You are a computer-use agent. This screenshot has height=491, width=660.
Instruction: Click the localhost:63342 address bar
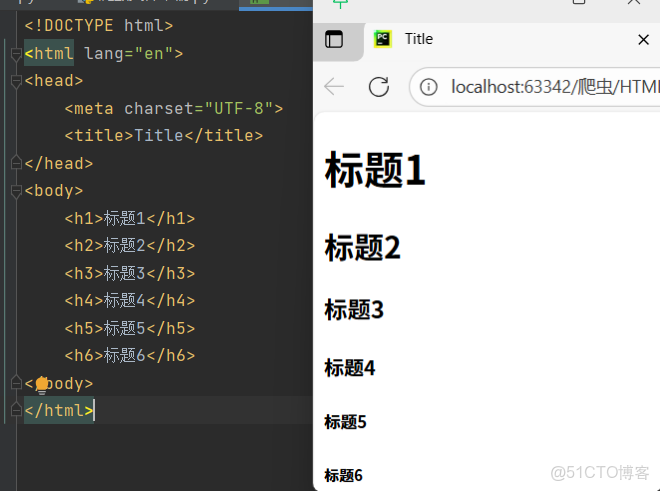[535, 87]
